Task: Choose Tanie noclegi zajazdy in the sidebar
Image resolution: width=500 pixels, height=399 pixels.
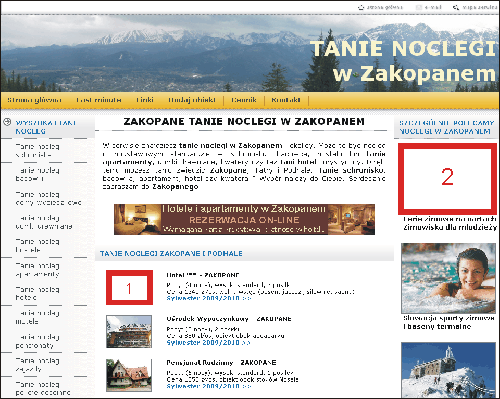Action: coord(37,365)
